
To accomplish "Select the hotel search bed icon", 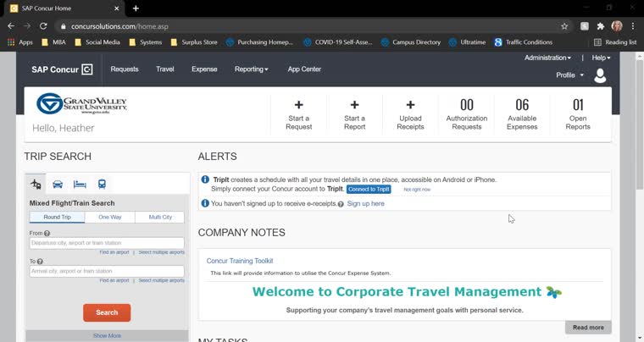I will (x=80, y=185).
